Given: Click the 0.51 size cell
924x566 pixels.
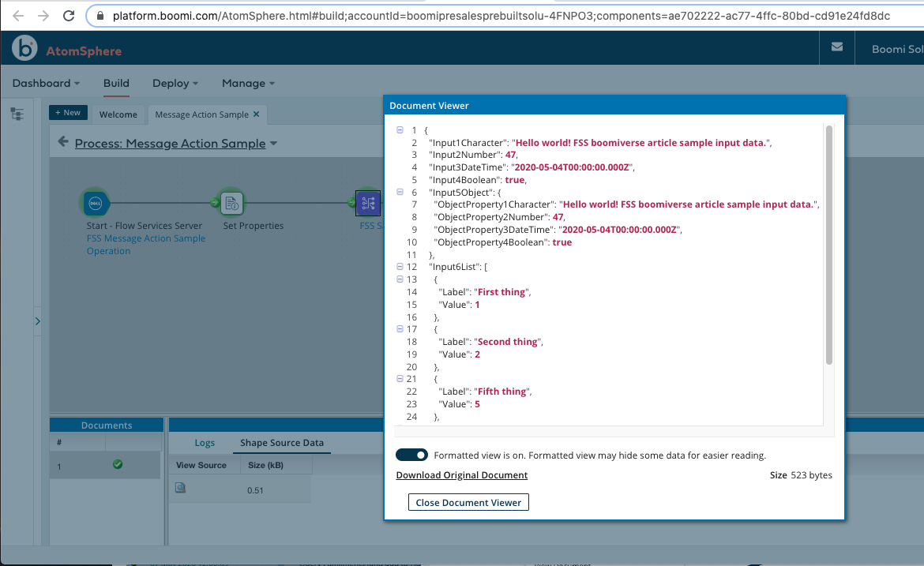Looking at the screenshot, I should [x=255, y=490].
